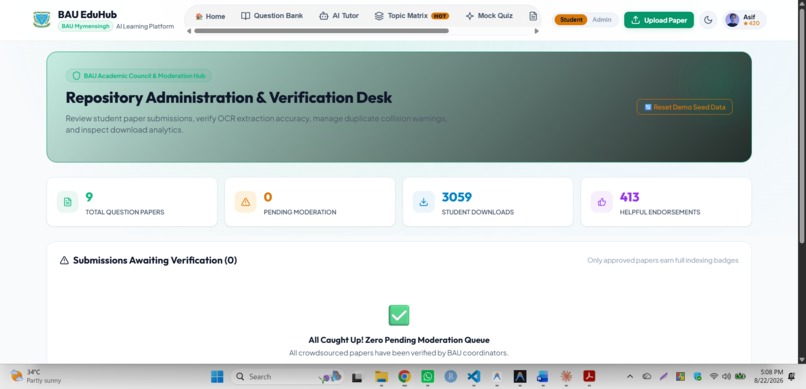Click the partially hidden document tab icon
This screenshot has width=806, height=389.
[533, 16]
